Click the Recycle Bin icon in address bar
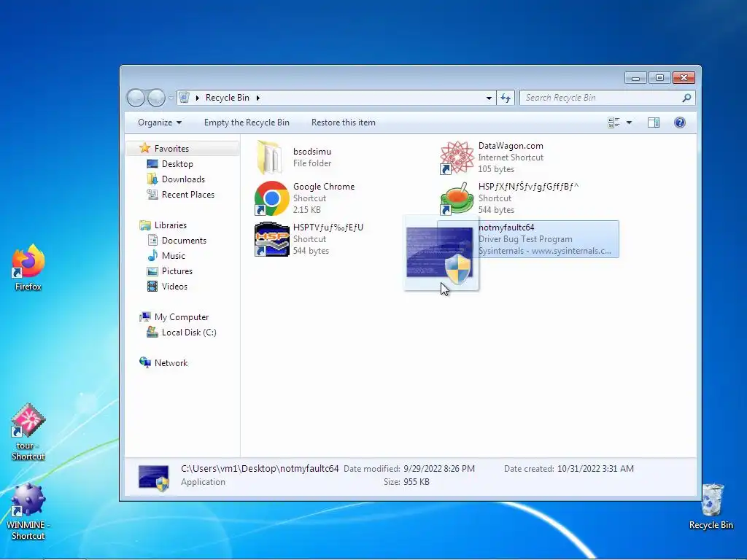Image resolution: width=747 pixels, height=560 pixels. (x=185, y=98)
